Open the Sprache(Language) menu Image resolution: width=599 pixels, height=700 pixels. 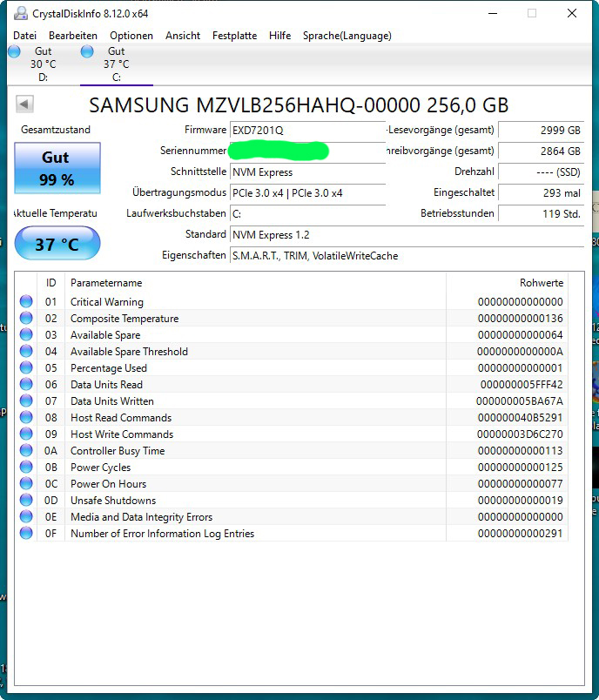point(347,36)
